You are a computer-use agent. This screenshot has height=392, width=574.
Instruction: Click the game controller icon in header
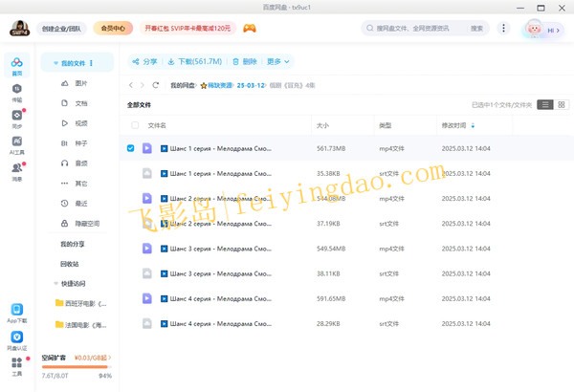click(x=250, y=28)
